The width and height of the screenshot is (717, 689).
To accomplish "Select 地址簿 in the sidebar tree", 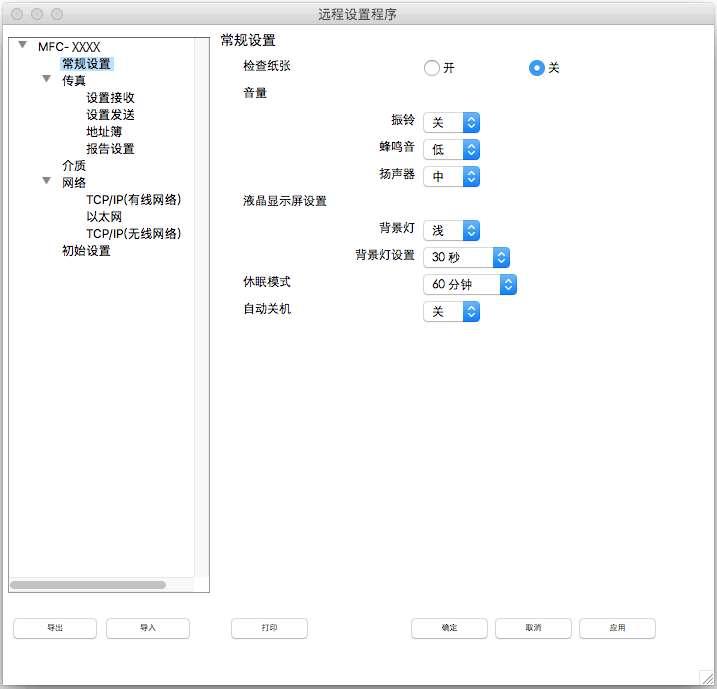I will (104, 132).
